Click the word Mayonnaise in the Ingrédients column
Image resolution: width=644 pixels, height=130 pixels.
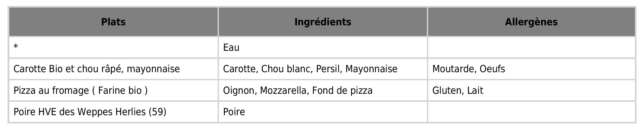pos(371,69)
